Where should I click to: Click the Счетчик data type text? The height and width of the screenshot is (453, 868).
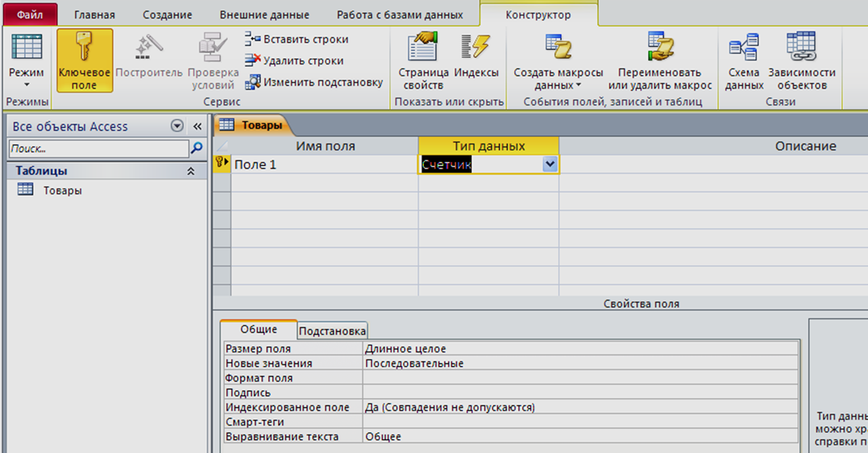446,164
